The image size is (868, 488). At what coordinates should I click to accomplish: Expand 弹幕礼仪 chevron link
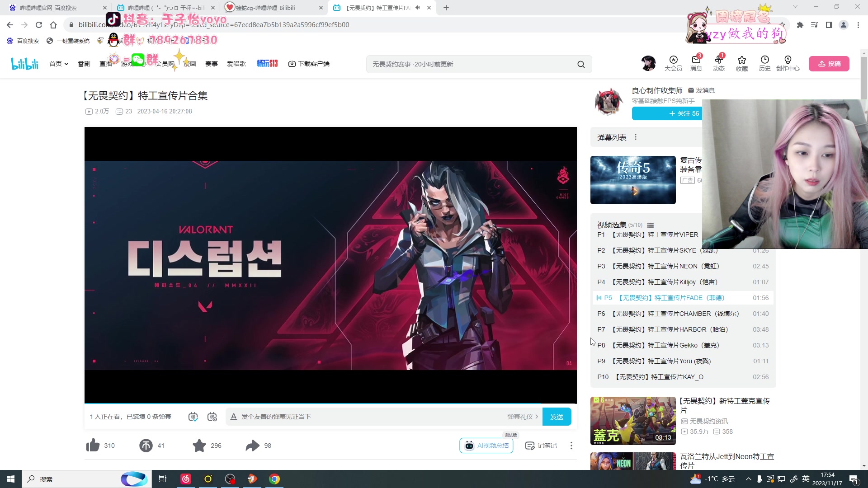[x=523, y=417]
